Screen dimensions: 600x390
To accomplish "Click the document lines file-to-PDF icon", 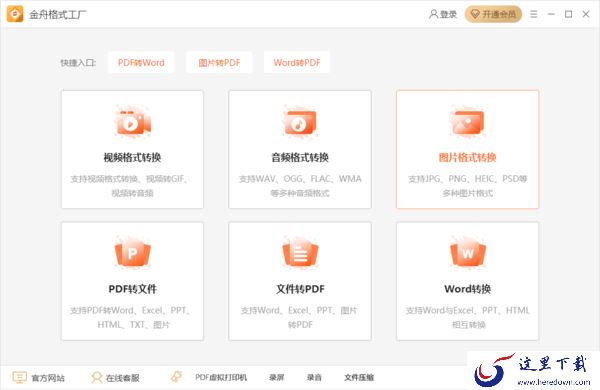I will [x=300, y=253].
